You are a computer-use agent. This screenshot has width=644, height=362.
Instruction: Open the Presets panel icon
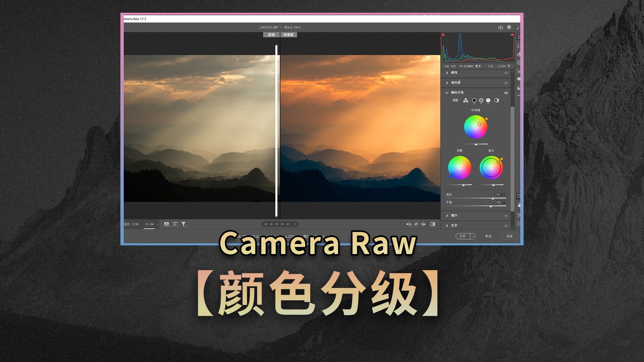coord(519,87)
